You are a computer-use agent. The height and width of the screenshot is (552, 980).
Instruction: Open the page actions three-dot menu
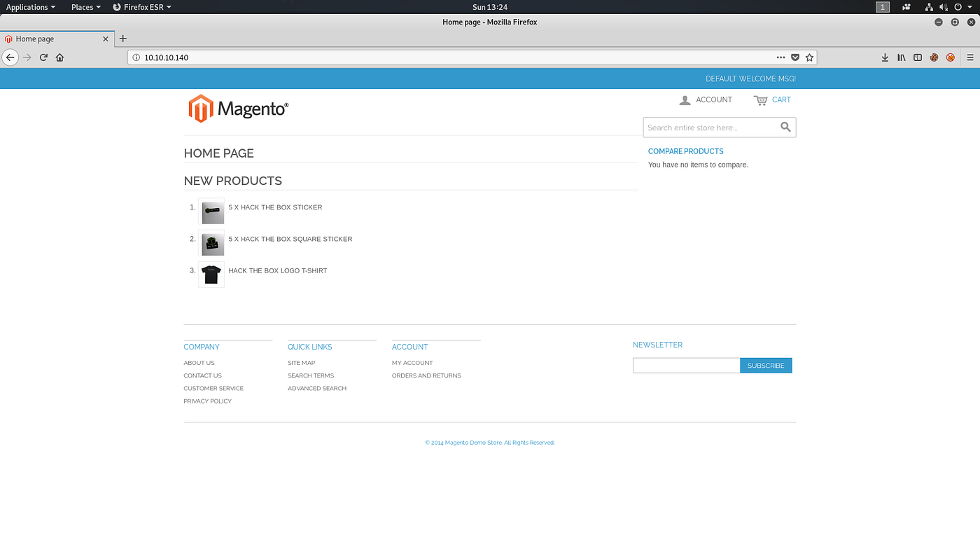click(781, 57)
